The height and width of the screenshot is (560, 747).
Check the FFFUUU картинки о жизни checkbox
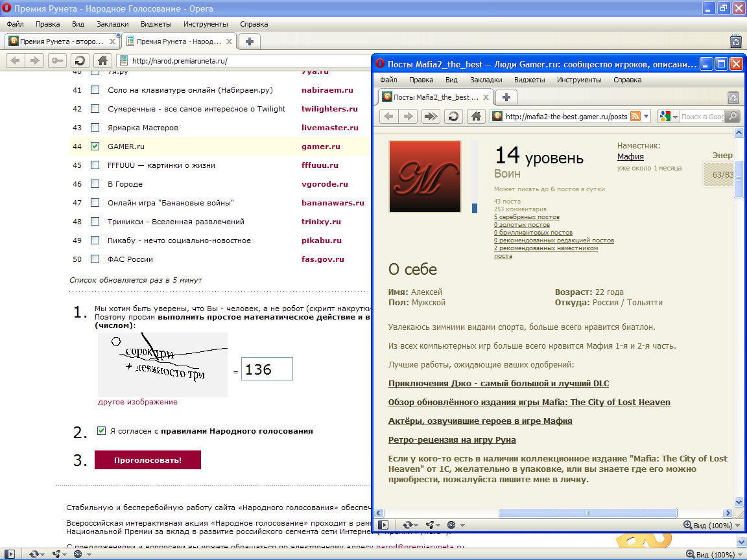click(x=95, y=165)
